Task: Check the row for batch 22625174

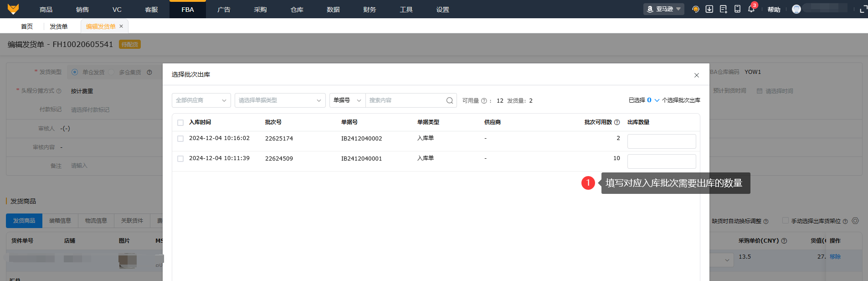Action: pyautogui.click(x=180, y=139)
